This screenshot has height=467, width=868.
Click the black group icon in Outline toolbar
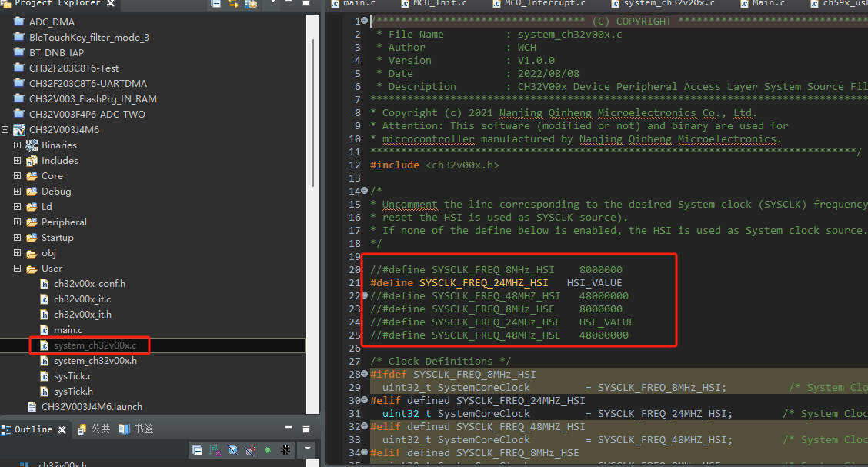[x=285, y=449]
